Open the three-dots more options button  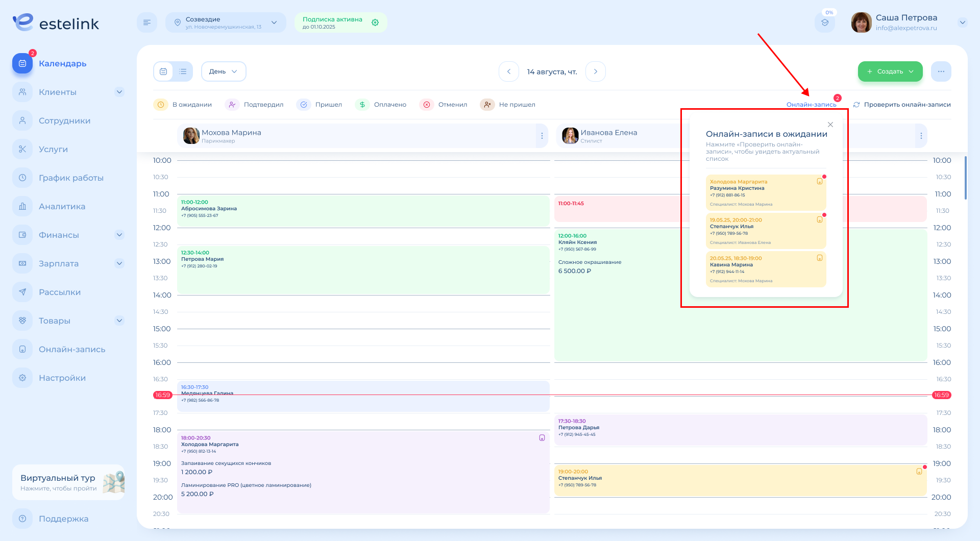point(941,71)
